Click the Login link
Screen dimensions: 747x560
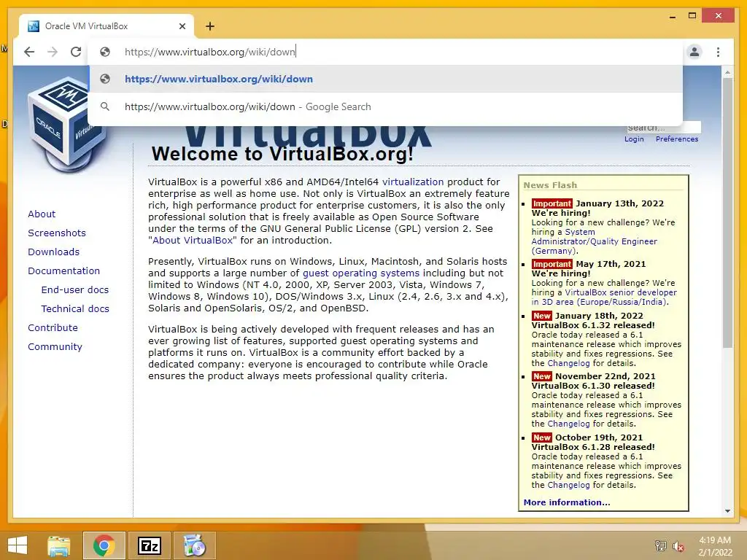(634, 139)
